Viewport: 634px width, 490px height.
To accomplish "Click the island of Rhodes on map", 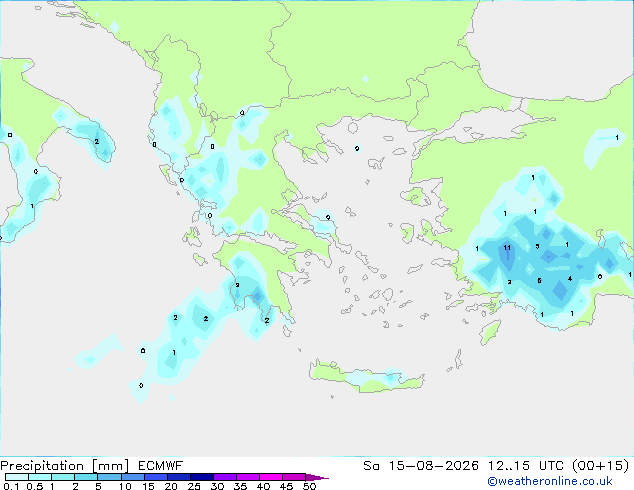I will (490, 332).
